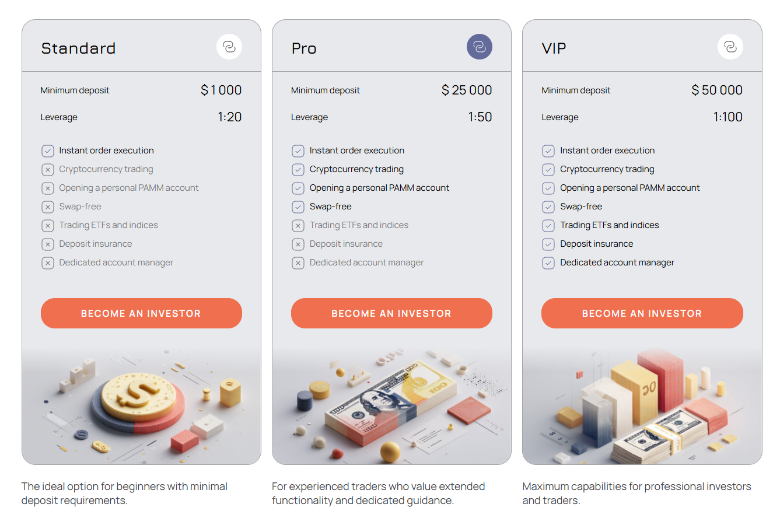Select the Standard plan title

click(78, 48)
